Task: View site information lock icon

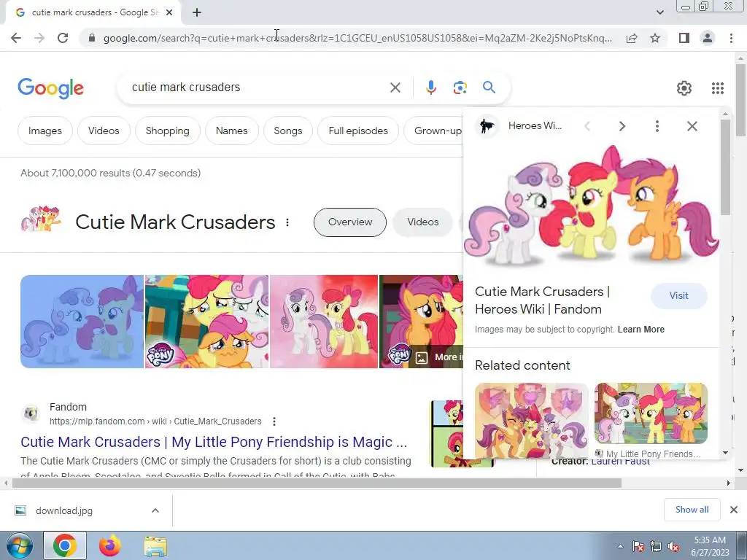Action: [92, 38]
